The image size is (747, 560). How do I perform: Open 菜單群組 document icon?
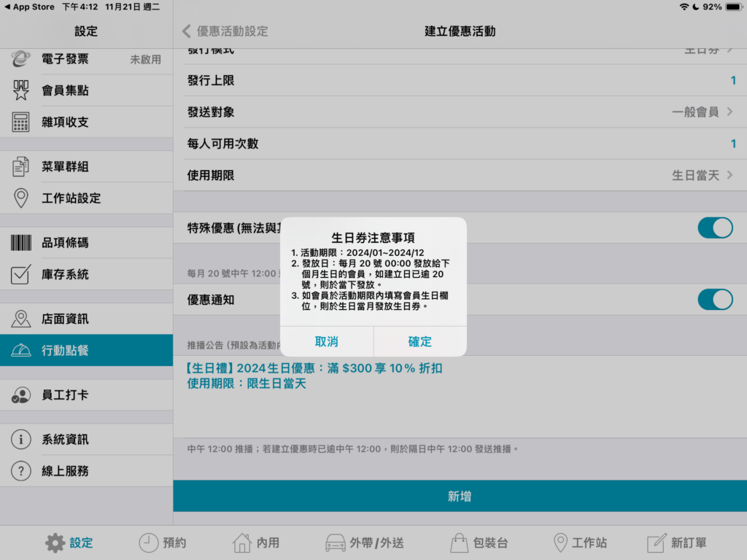[x=21, y=167]
